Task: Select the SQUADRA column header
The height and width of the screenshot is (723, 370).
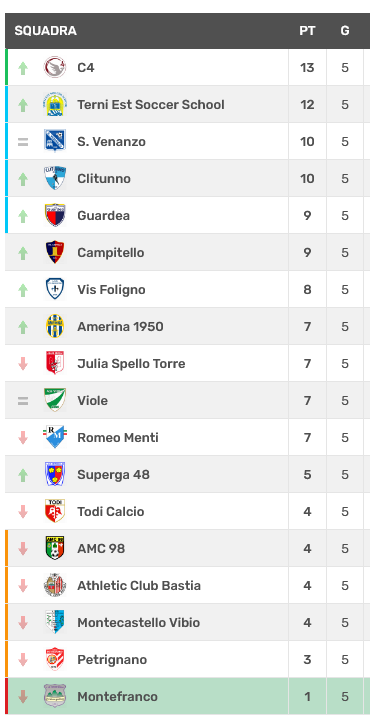Action: pos(45,31)
